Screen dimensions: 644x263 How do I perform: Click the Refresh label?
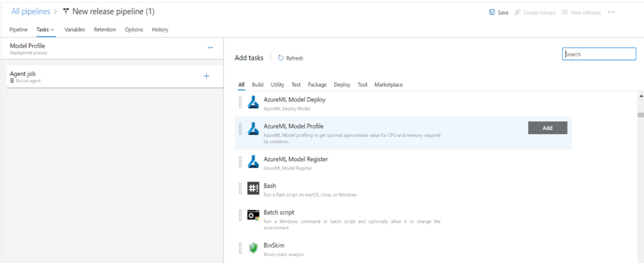[295, 58]
